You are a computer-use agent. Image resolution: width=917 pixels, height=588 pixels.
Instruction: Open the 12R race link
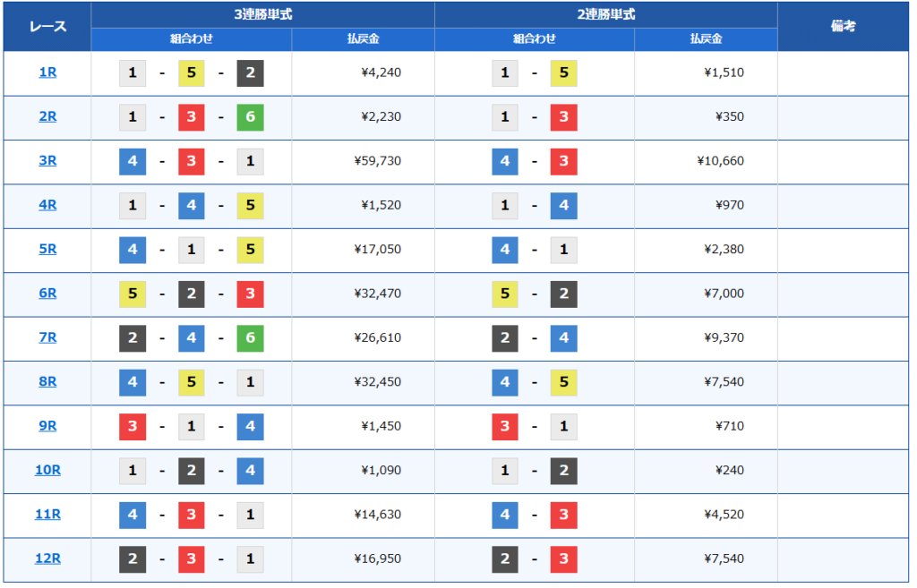tap(47, 558)
